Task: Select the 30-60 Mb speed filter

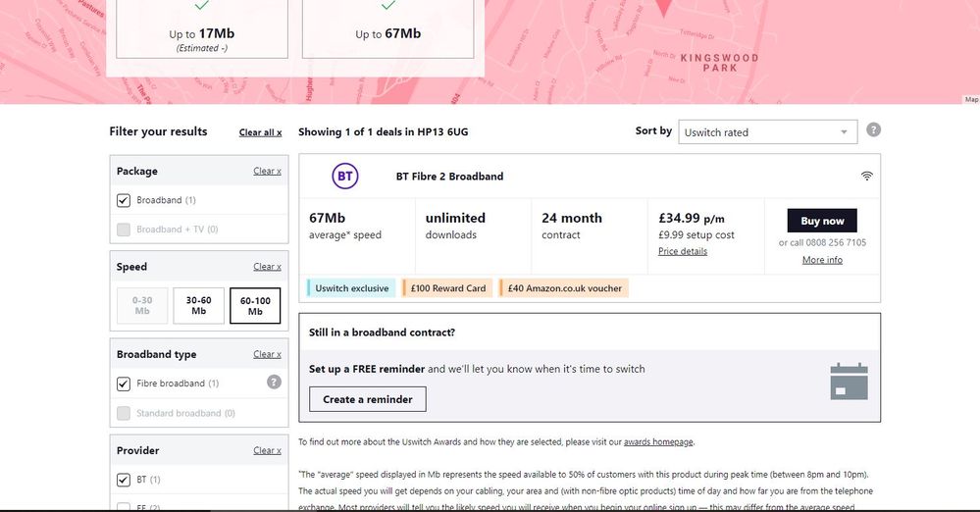Action: (x=198, y=306)
